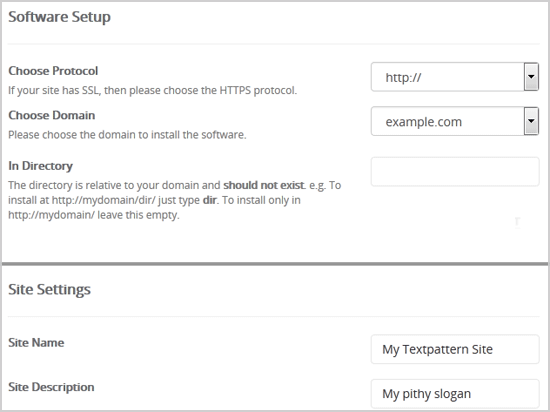Click the Choose Domain label
The height and width of the screenshot is (412, 550).
52,115
